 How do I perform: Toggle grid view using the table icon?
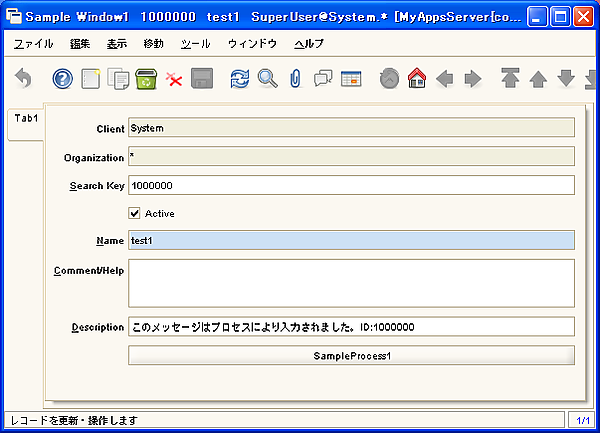350,78
